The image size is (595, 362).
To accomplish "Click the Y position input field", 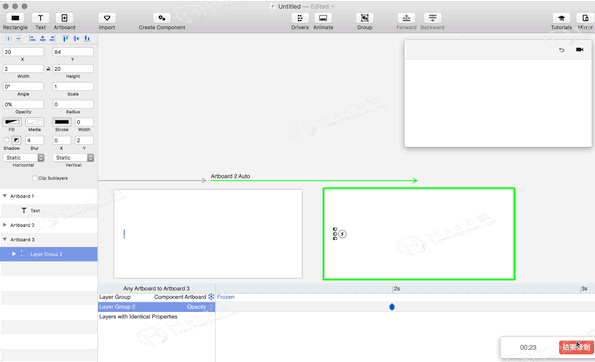I will pyautogui.click(x=73, y=52).
